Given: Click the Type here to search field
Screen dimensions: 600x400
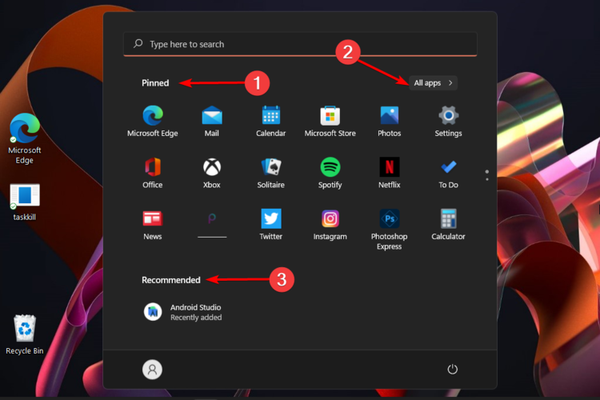Looking at the screenshot, I should (x=300, y=44).
